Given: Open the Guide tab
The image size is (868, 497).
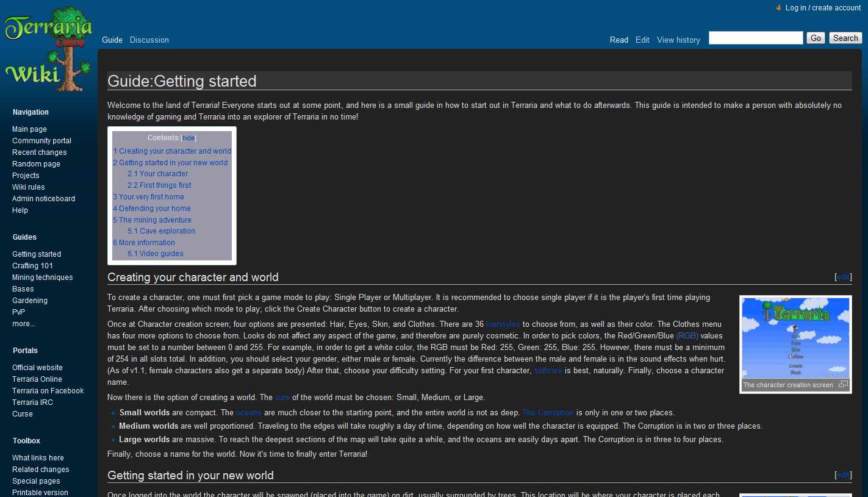Looking at the screenshot, I should coord(112,40).
